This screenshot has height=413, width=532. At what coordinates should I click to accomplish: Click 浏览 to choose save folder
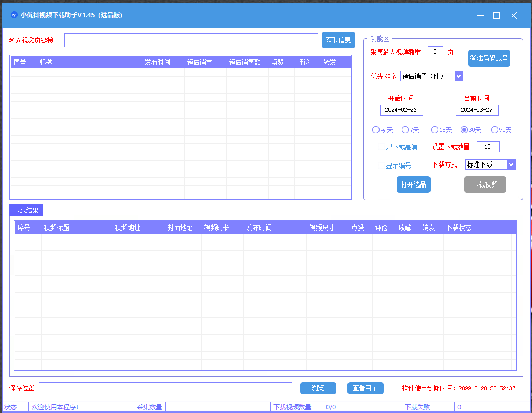(318, 388)
